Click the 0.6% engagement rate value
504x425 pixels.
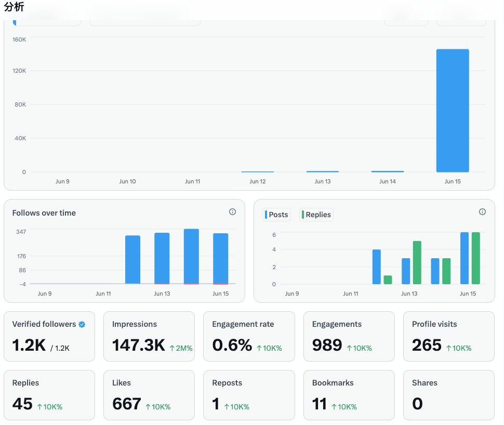point(232,345)
